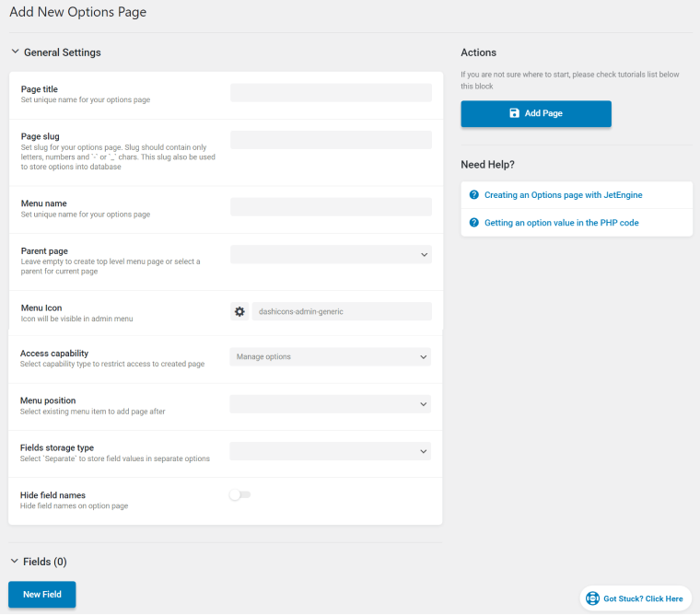This screenshot has height=615, width=700.
Task: Open Creating an Options page with JetEngine link
Action: [564, 195]
